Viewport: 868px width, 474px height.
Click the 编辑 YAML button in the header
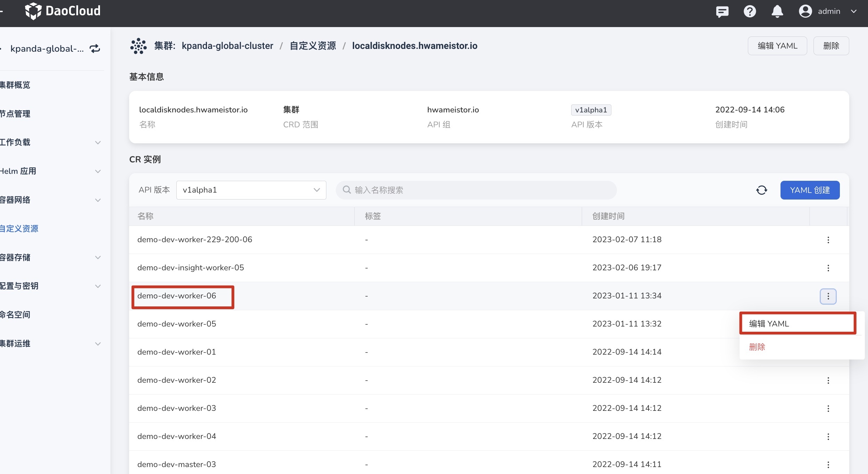click(x=777, y=46)
